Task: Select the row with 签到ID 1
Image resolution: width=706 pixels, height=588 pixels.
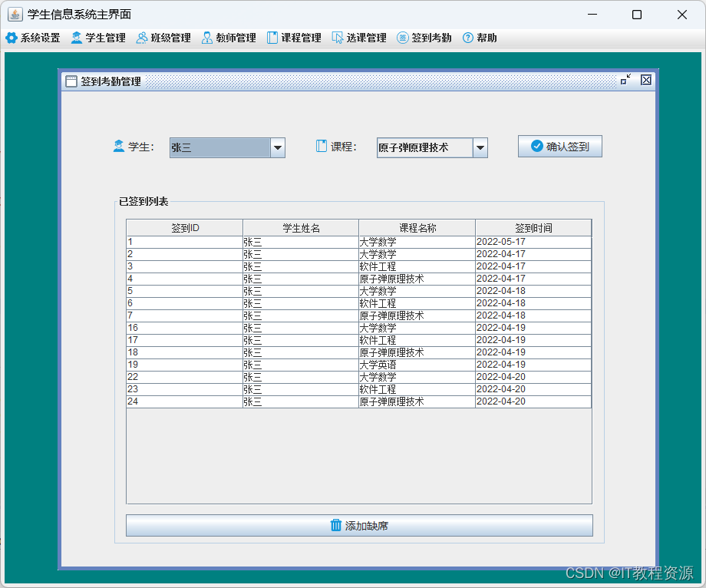Action: click(x=359, y=243)
